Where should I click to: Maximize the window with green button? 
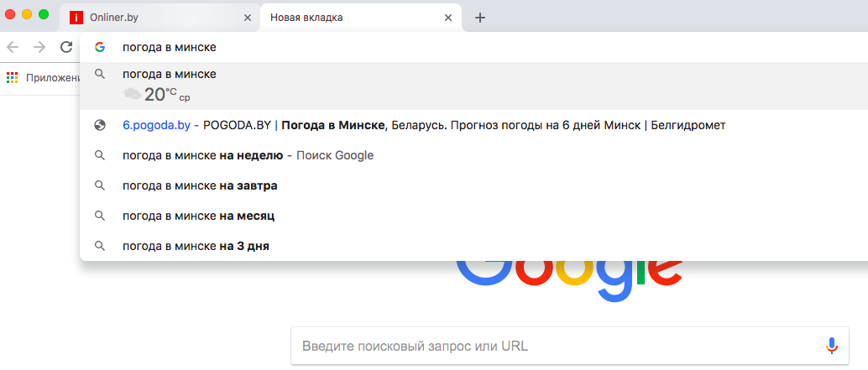coord(43,14)
